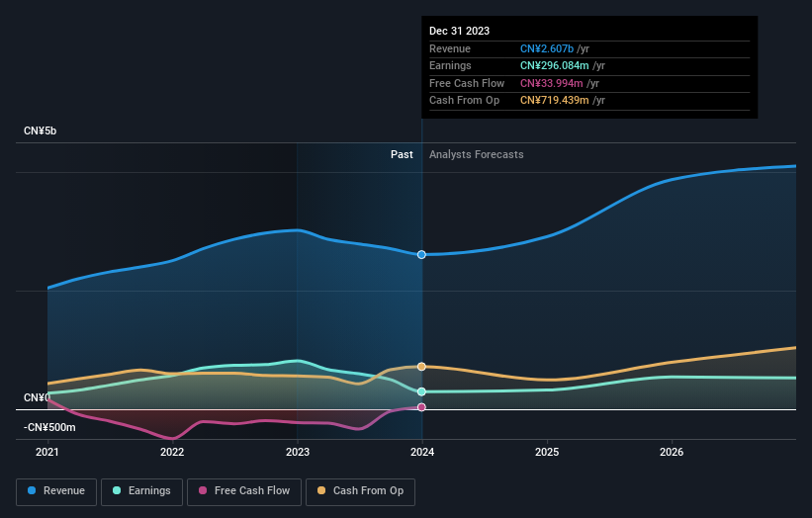Click the Revenue row label in tooltip
812x518 pixels.
coord(450,48)
